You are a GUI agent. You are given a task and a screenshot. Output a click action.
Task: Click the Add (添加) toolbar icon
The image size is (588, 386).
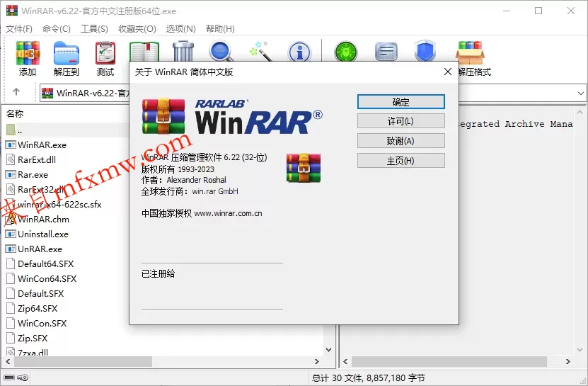pyautogui.click(x=28, y=58)
